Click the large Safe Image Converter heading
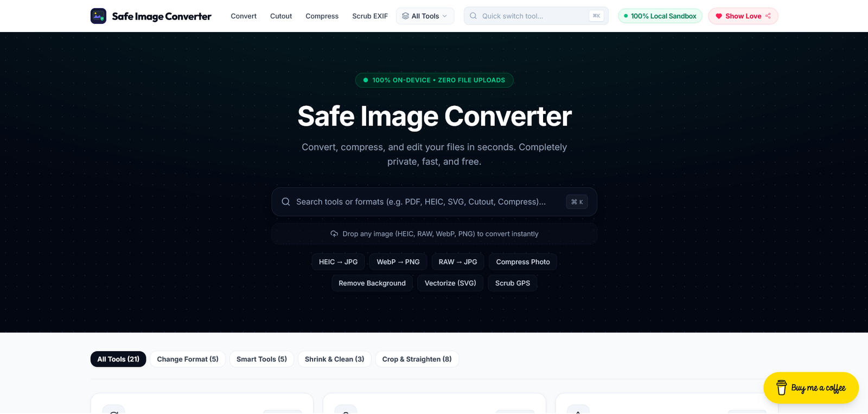The width and height of the screenshot is (868, 414). tap(435, 116)
